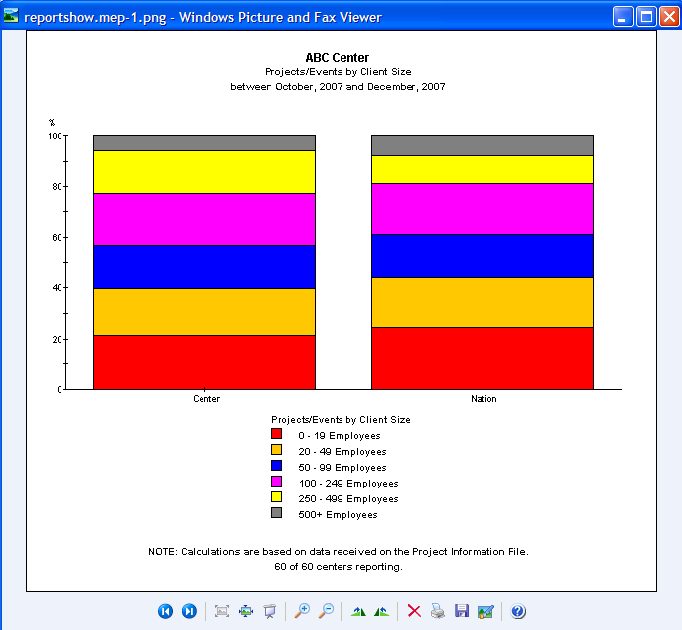Click the gray segment of the Nation bar
The image size is (682, 630).
pos(482,145)
